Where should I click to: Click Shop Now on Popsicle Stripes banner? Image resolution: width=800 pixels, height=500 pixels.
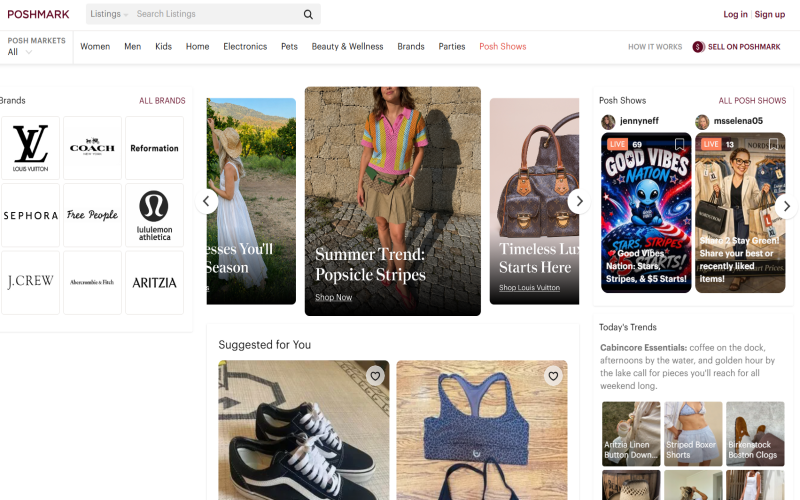click(x=334, y=297)
